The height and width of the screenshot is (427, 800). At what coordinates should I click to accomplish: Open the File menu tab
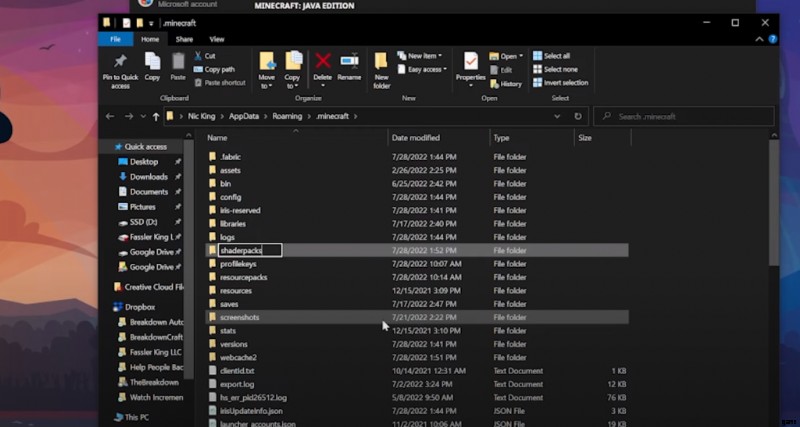(x=114, y=39)
